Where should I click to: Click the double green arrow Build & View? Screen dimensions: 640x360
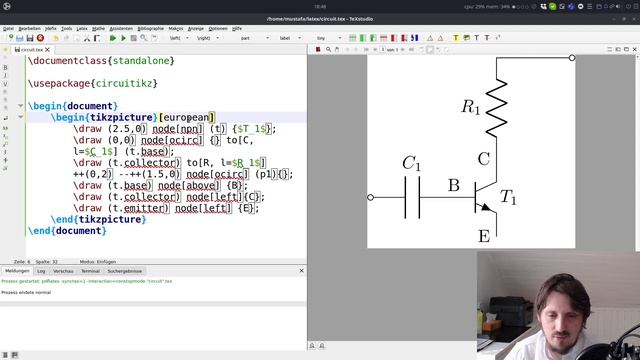pyautogui.click(x=113, y=38)
